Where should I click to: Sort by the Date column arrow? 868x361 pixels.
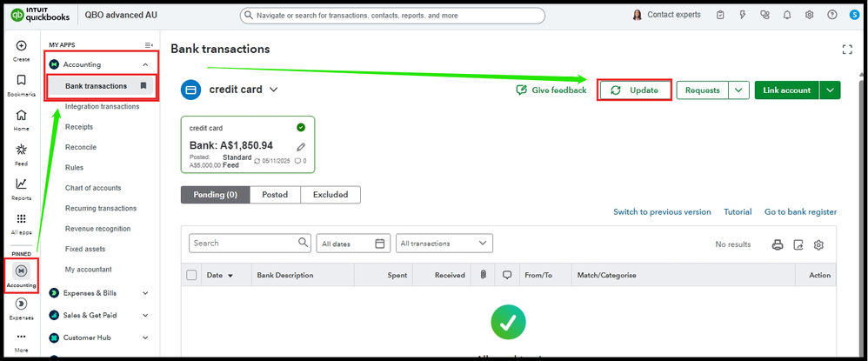(230, 275)
